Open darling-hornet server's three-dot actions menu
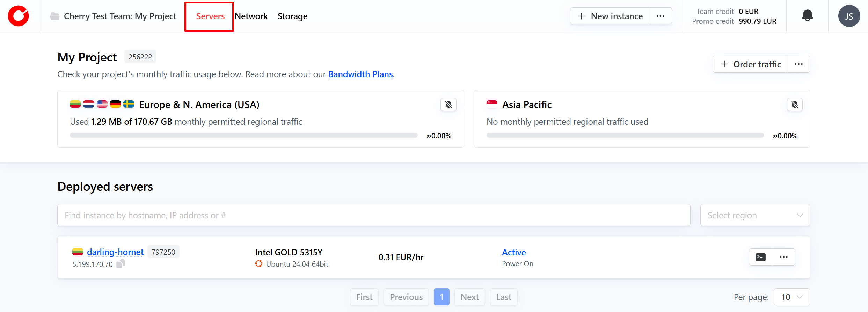This screenshot has width=868, height=312. pyautogui.click(x=783, y=257)
